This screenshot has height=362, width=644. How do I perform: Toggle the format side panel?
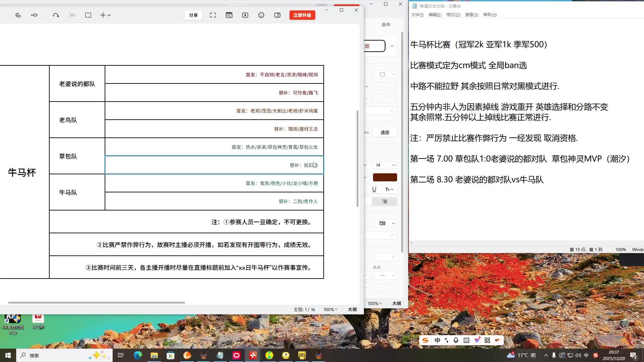click(x=277, y=15)
